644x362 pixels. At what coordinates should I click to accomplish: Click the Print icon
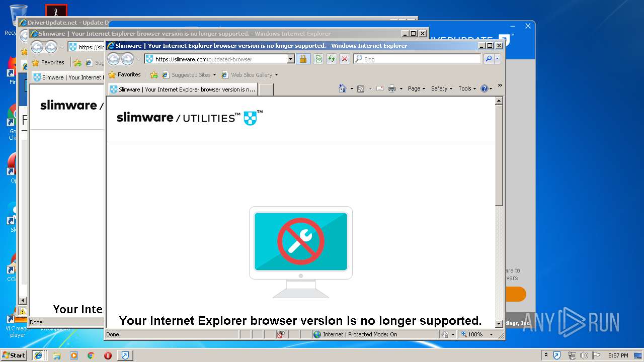[x=392, y=88]
